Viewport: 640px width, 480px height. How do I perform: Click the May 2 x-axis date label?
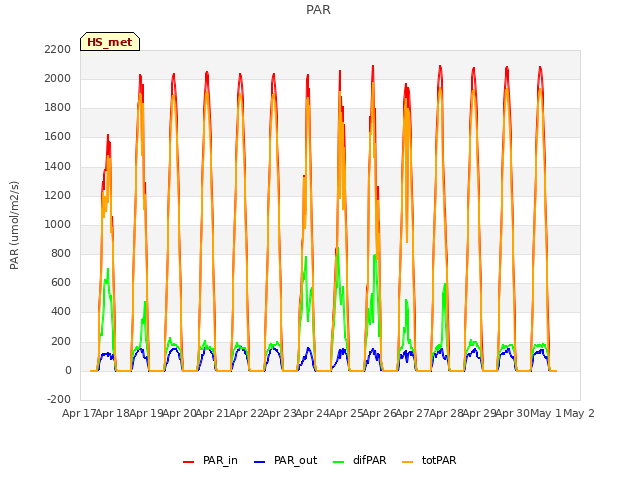click(579, 413)
